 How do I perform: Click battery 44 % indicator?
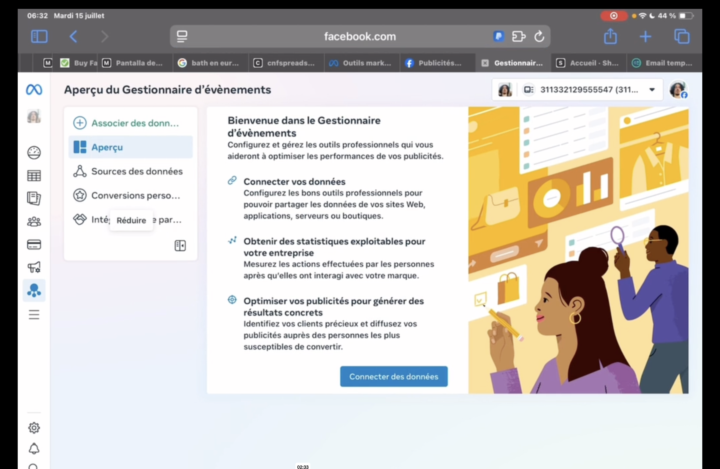pos(674,16)
